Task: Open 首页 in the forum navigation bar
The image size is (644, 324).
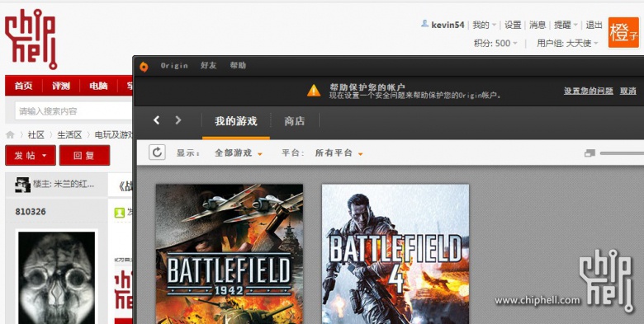Action: pyautogui.click(x=23, y=86)
